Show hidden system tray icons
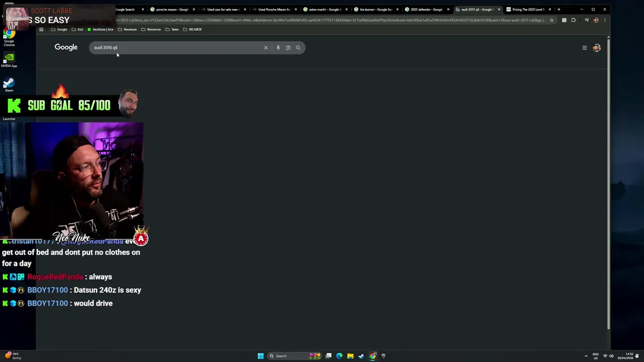The height and width of the screenshot is (362, 644). 586,356
